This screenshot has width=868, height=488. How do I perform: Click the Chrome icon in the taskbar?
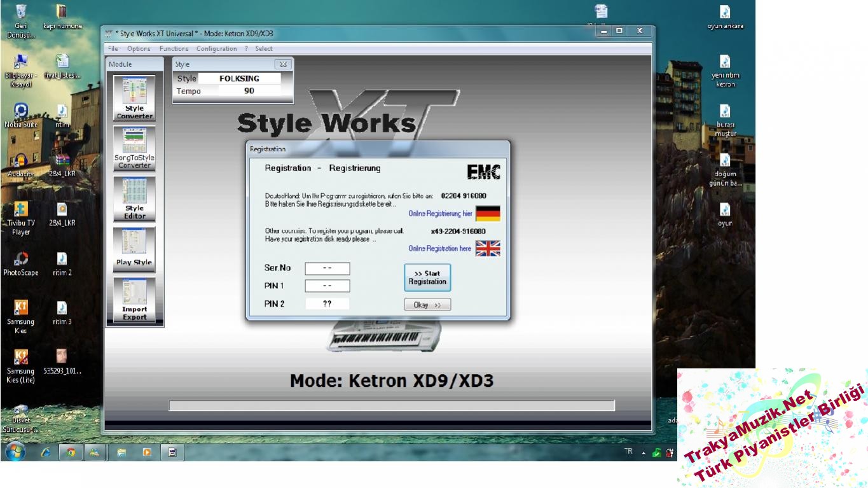pyautogui.click(x=71, y=452)
